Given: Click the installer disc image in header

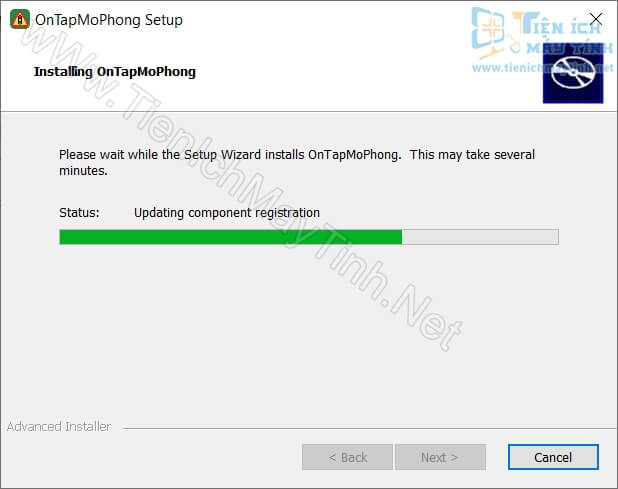Looking at the screenshot, I should [573, 73].
